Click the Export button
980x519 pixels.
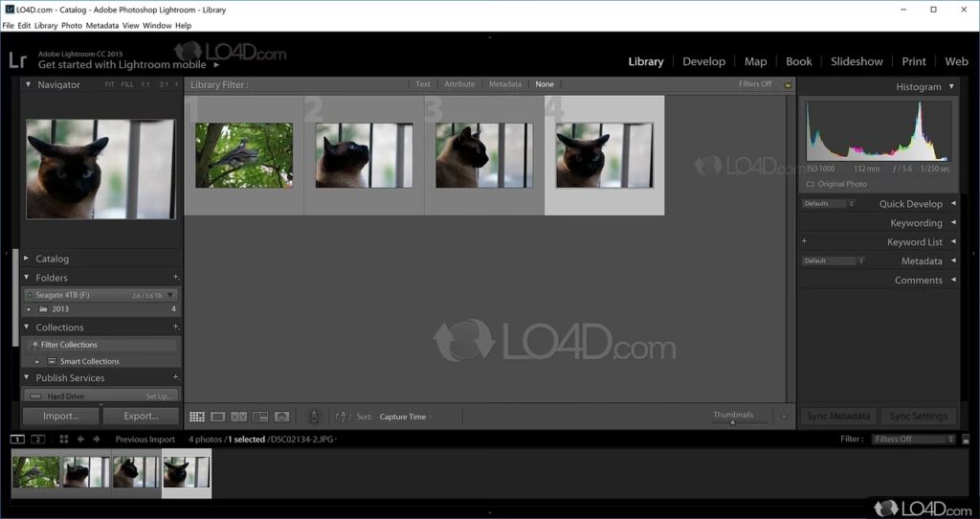point(141,417)
